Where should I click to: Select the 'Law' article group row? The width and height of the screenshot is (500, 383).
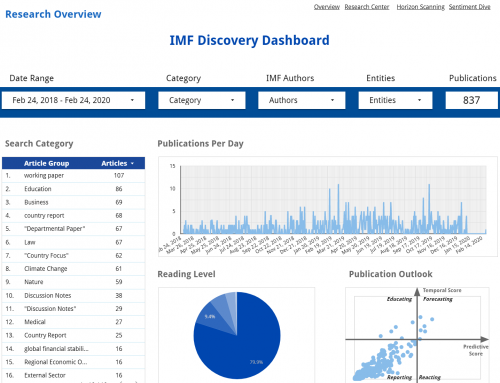click(x=73, y=242)
